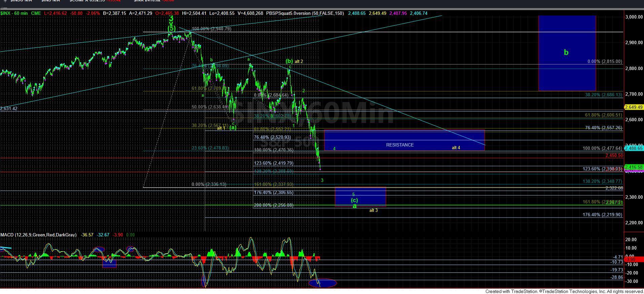Click the red 2,450.50 line label

(614, 156)
